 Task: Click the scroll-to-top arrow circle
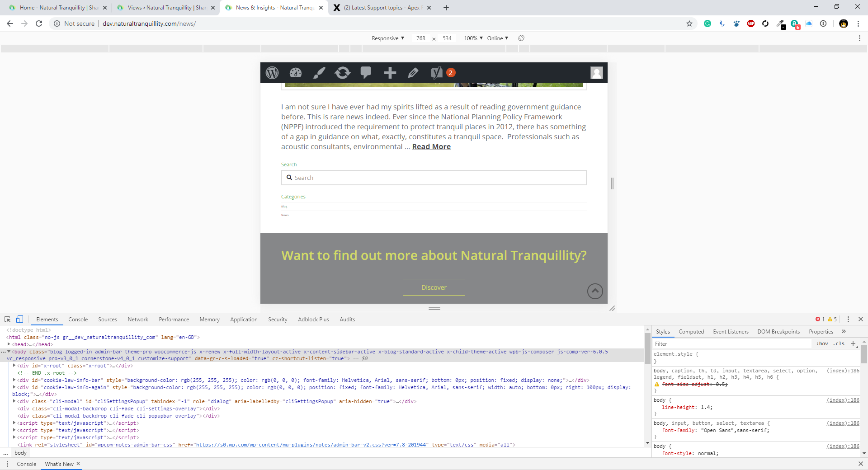click(x=595, y=291)
